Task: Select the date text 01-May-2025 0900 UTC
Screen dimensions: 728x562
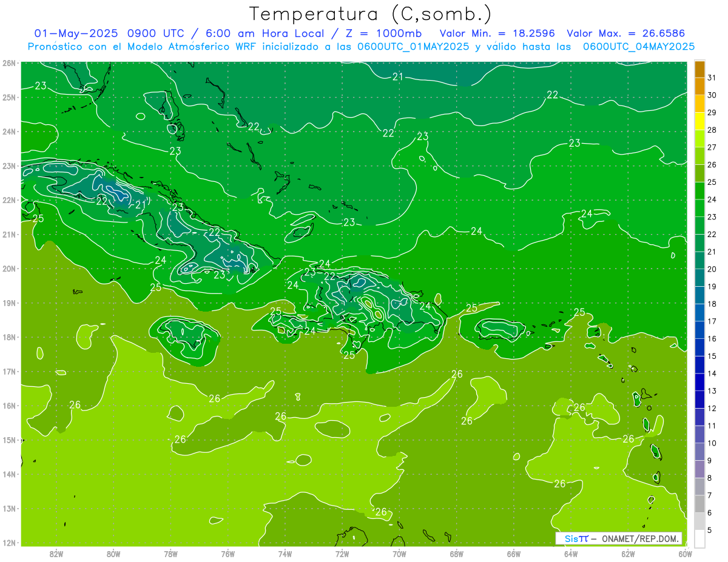Action: point(109,33)
